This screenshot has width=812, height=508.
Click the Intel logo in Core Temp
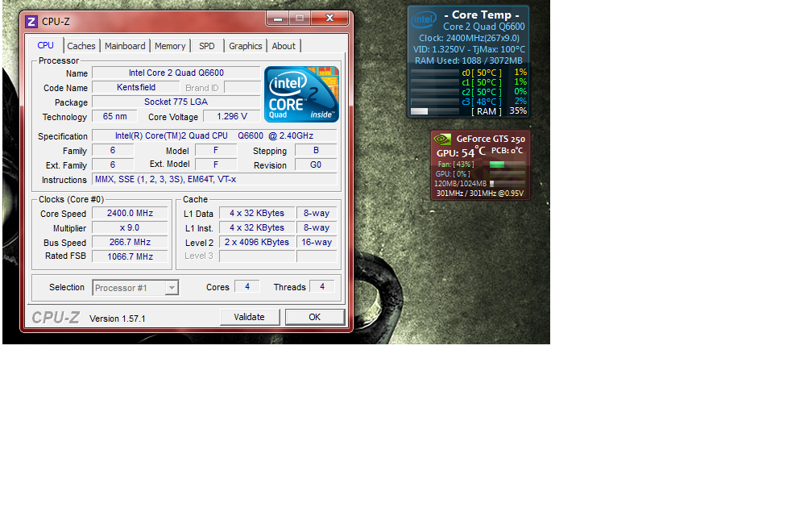point(425,19)
